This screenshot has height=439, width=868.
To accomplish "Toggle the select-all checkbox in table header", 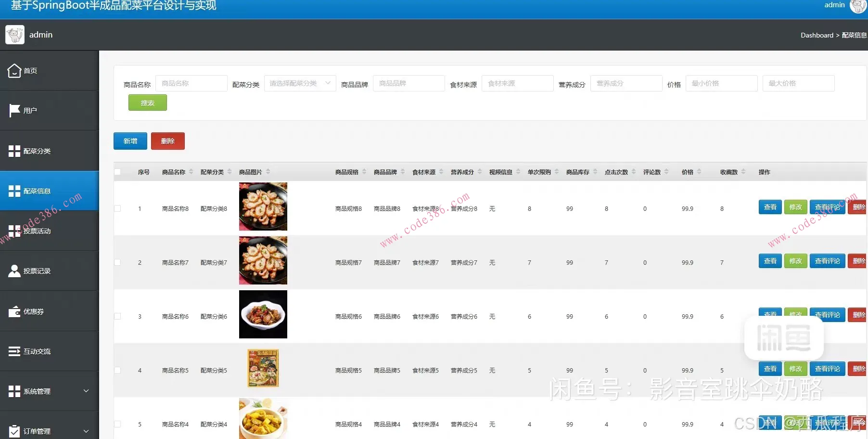I will pos(117,172).
